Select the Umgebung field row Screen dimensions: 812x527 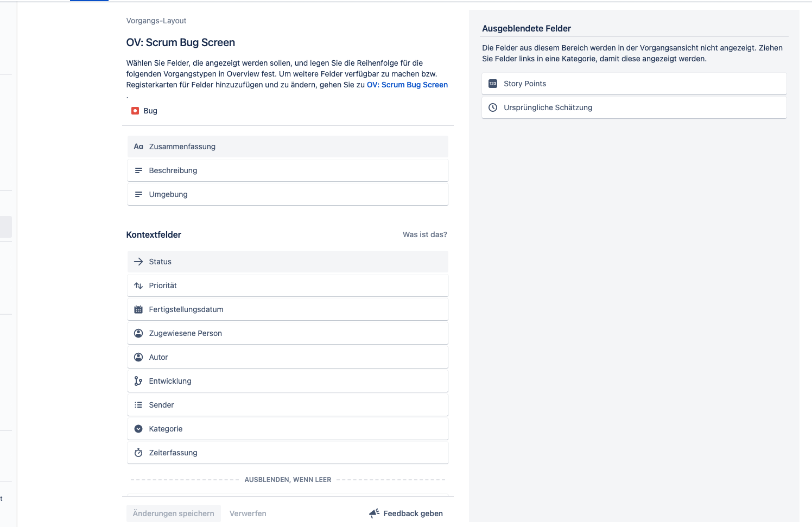tap(288, 194)
